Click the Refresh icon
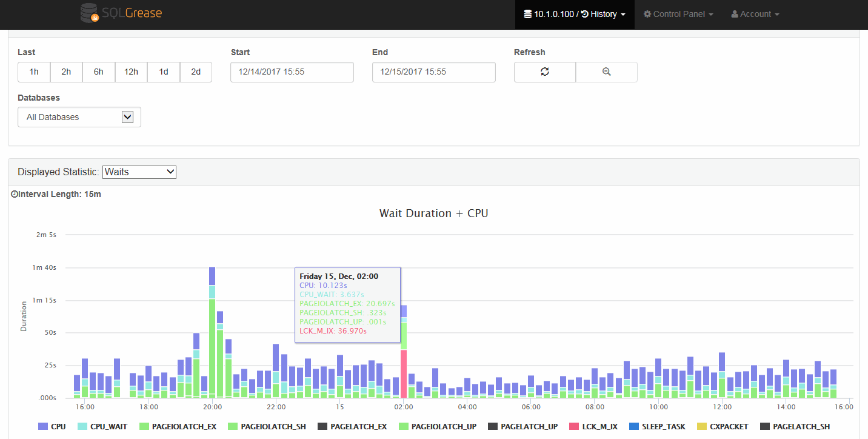 (x=544, y=72)
